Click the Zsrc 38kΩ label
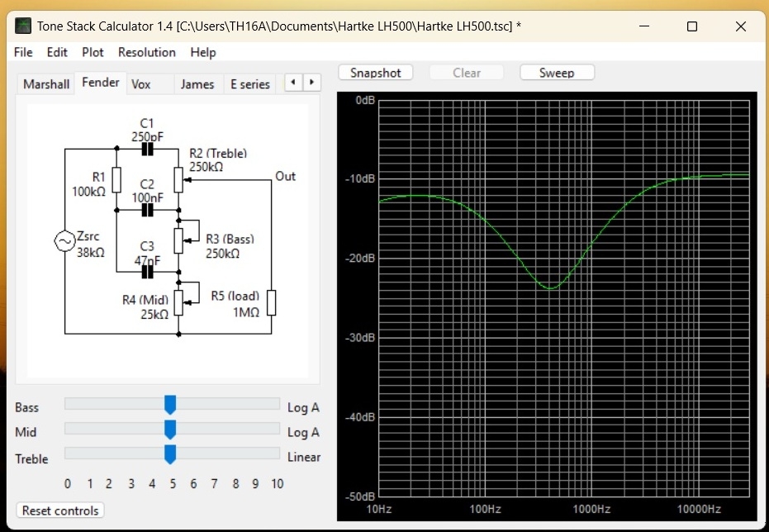 90,245
